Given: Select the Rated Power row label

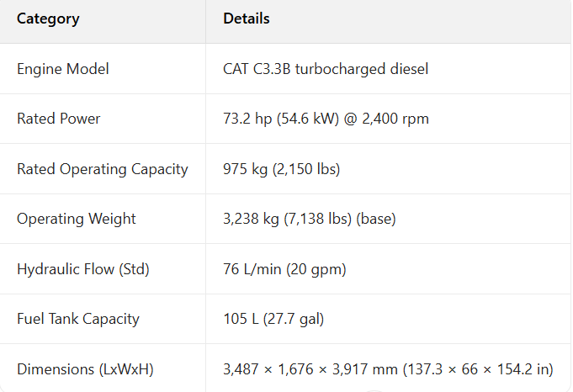Looking at the screenshot, I should (x=59, y=119).
